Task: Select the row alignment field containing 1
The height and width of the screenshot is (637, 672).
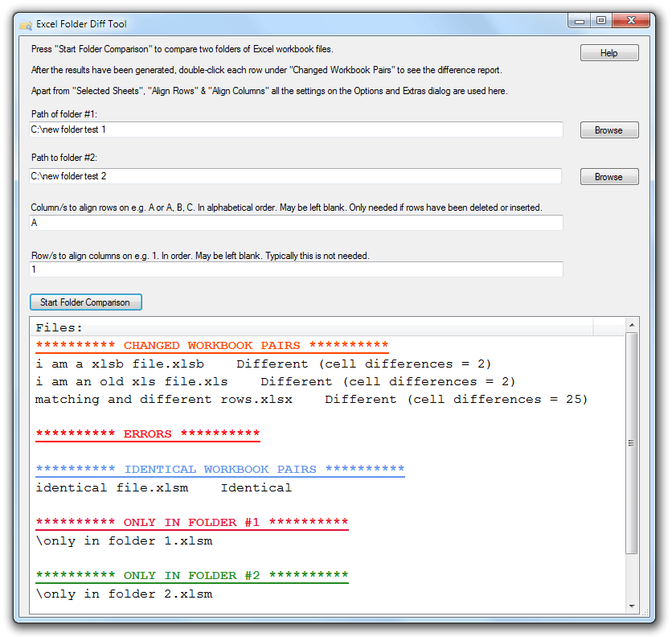Action: click(x=297, y=269)
